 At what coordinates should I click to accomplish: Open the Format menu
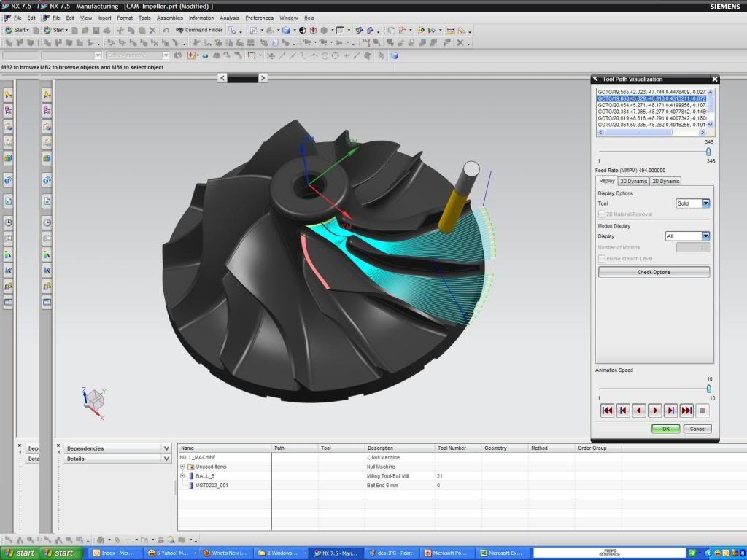tap(125, 18)
